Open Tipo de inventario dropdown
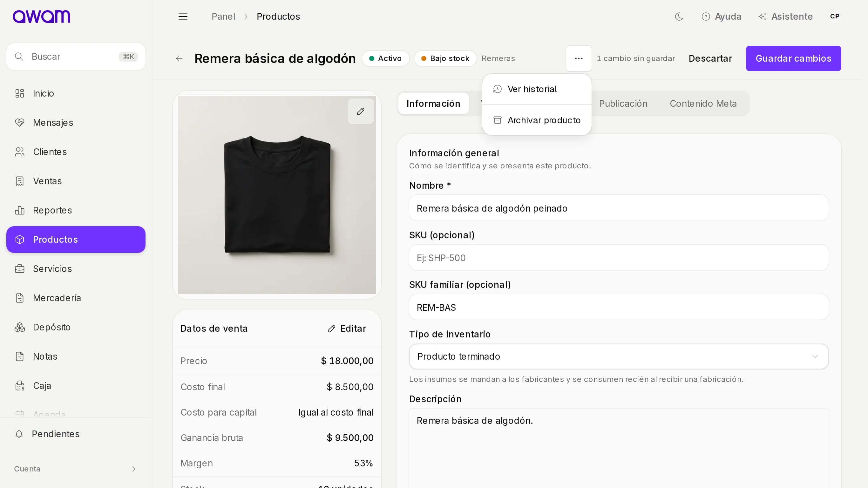 619,356
